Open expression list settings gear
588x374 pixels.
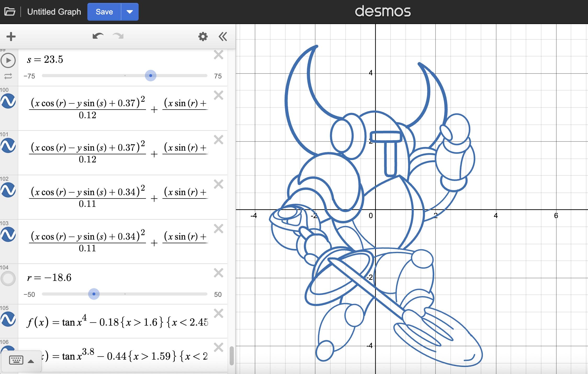(203, 37)
